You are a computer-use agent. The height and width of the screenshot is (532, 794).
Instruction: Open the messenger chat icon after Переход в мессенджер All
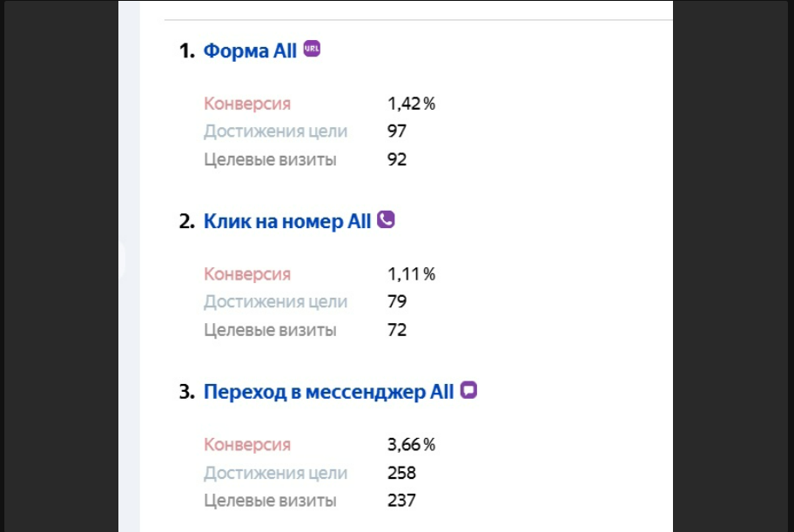pos(468,389)
